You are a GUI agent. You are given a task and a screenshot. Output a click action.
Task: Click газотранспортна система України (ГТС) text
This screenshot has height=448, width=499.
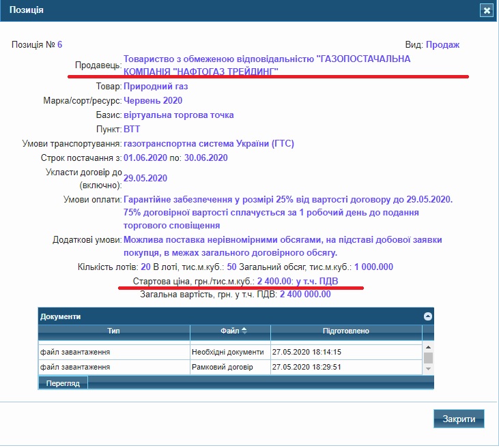(x=209, y=144)
